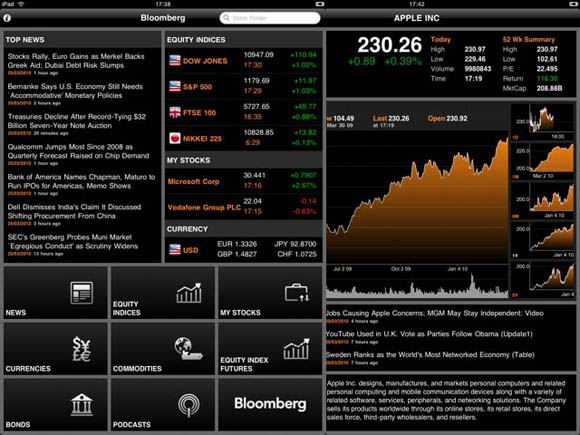Image resolution: width=580 pixels, height=435 pixels.
Task: Tap US flag next to DOW JONES
Action: coord(175,60)
